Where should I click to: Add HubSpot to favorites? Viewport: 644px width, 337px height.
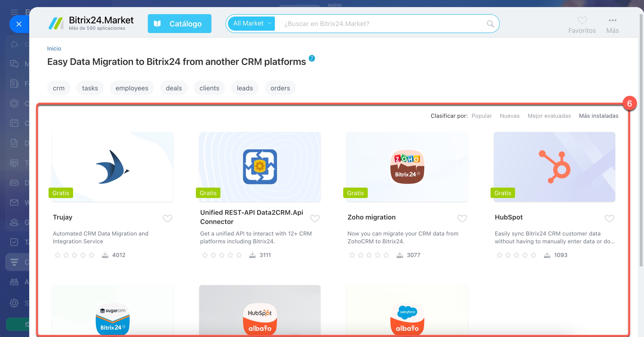(609, 218)
